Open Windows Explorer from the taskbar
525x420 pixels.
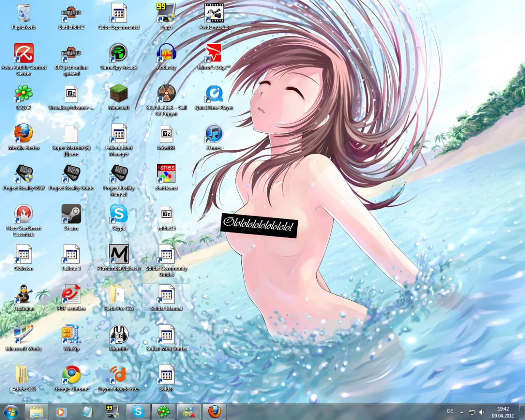coord(37,411)
